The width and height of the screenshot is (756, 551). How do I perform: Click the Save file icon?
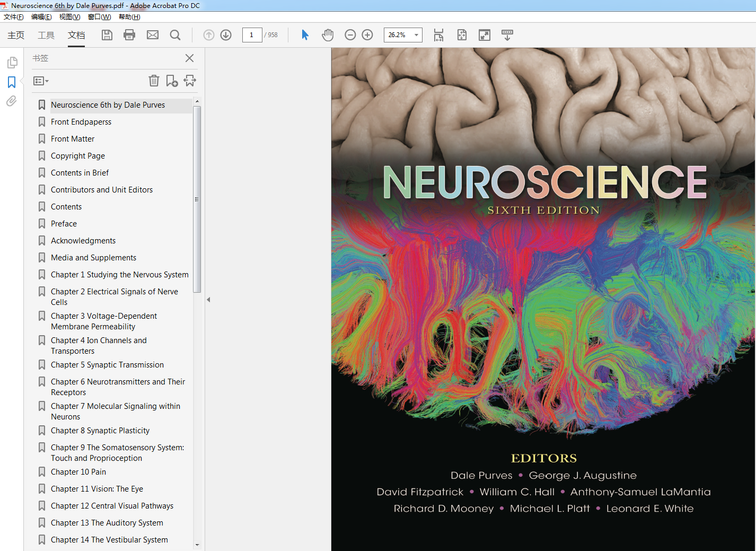point(107,35)
